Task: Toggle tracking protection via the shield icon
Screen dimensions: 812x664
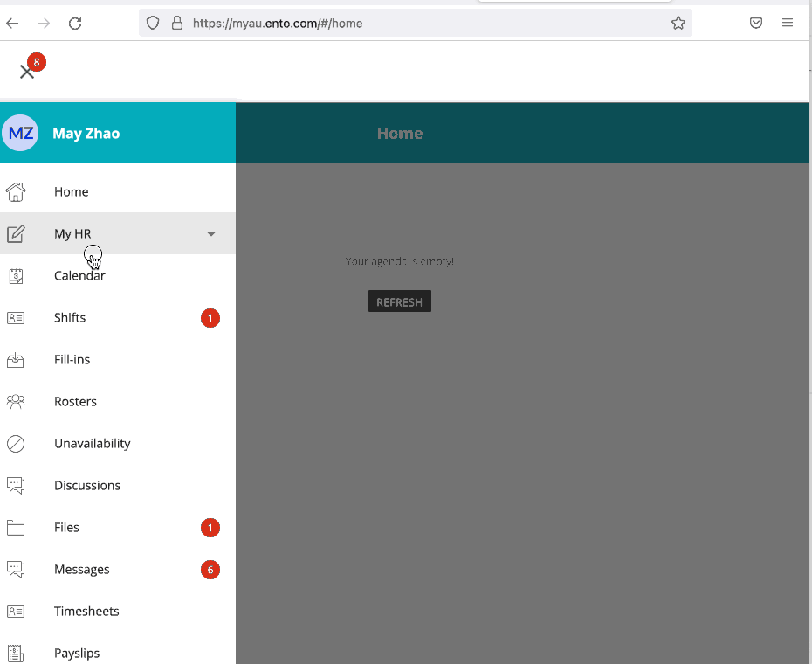Action: click(153, 23)
